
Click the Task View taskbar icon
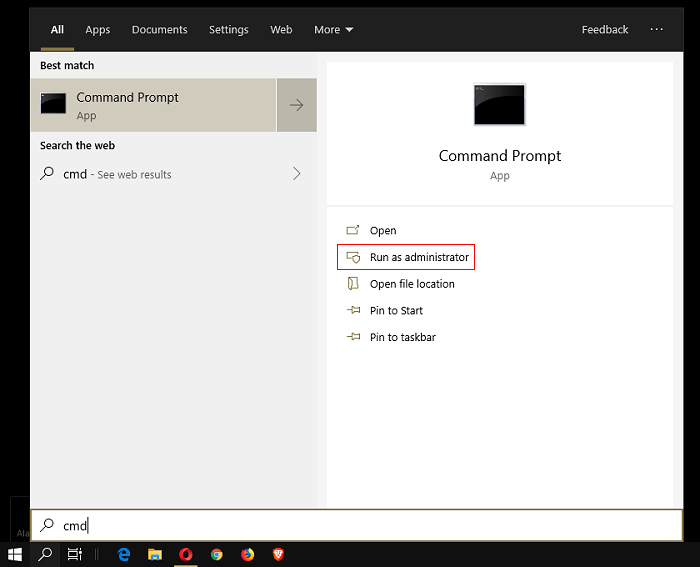(x=75, y=554)
